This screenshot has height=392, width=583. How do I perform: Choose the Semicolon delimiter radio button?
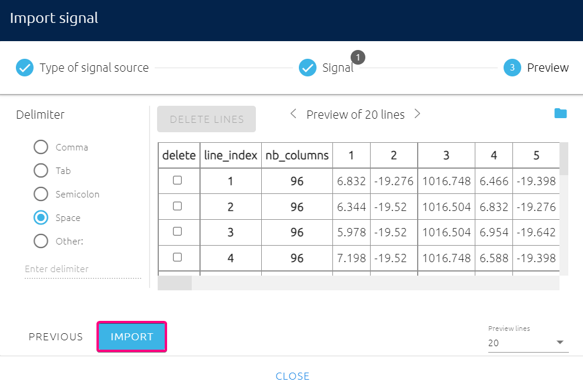(x=41, y=194)
